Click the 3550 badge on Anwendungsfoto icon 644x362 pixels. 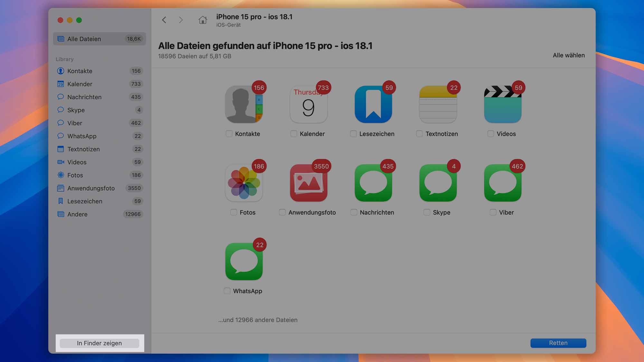(321, 166)
